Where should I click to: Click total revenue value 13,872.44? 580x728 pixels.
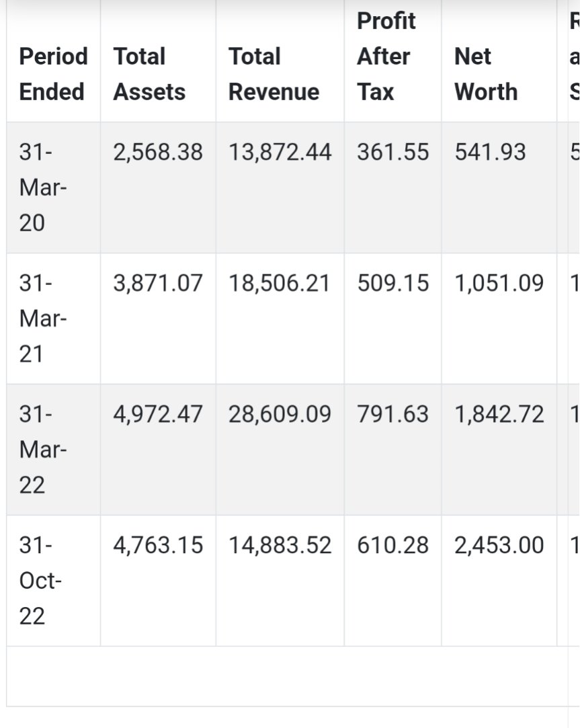point(280,153)
